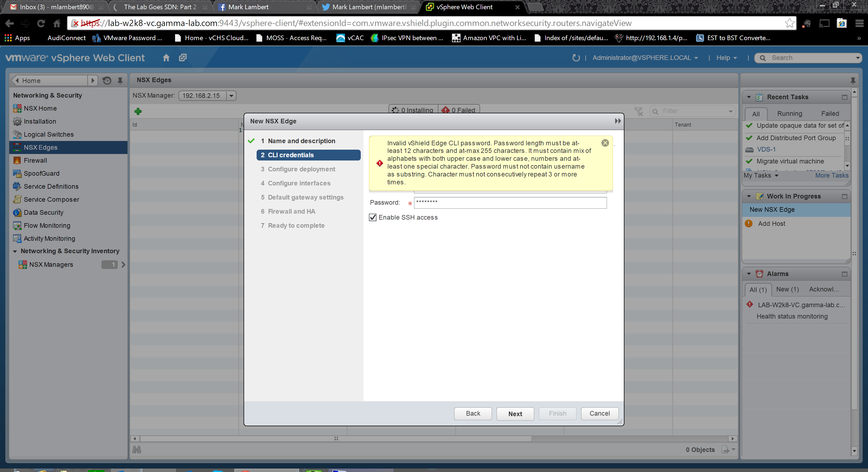Collapse Networking & Security Inventory section
Screen dimensions: 868x472
click(15, 251)
